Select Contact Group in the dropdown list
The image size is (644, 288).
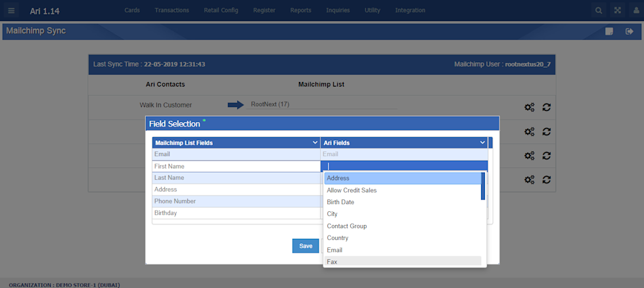pyautogui.click(x=346, y=226)
